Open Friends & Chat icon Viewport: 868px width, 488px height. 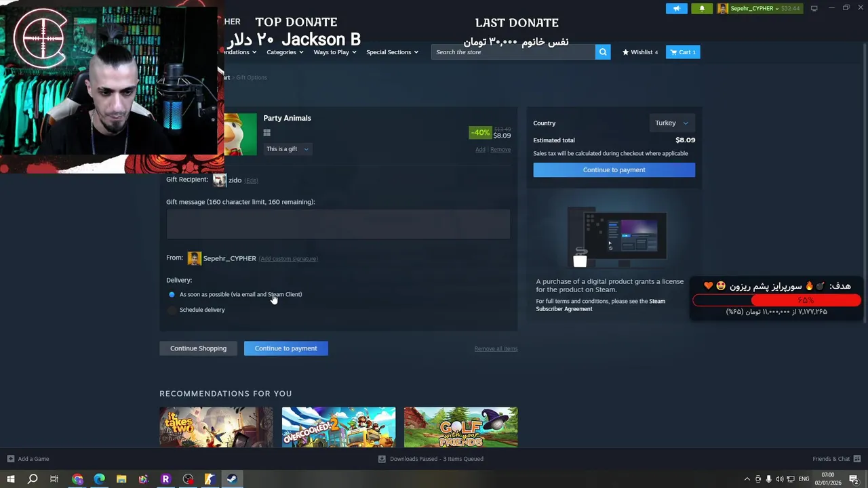pos(857,459)
